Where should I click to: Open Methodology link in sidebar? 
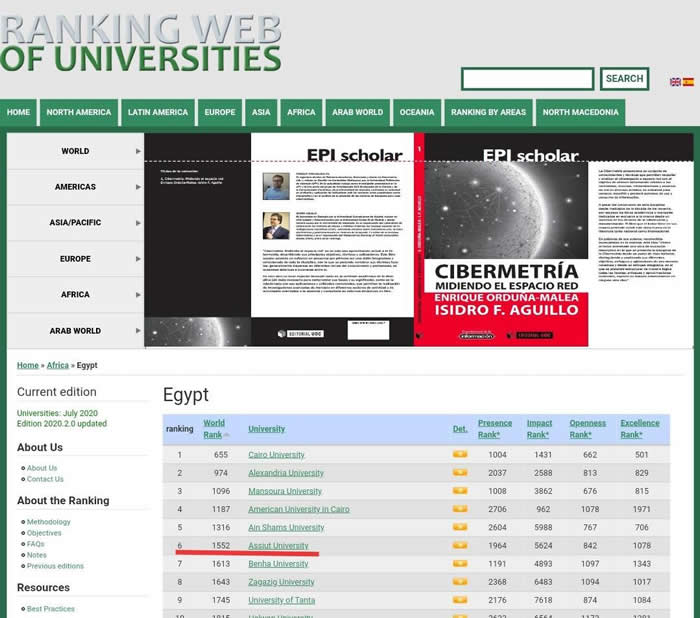[49, 522]
